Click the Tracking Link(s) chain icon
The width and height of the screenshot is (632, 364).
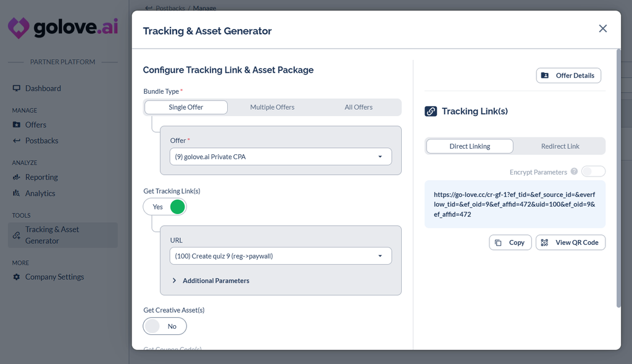pyautogui.click(x=430, y=111)
